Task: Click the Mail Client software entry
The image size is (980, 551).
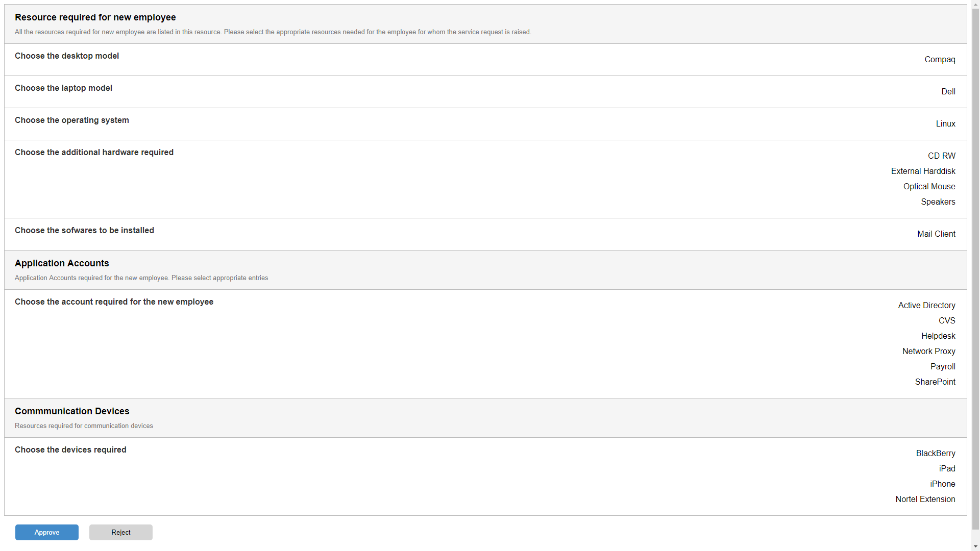Action: [936, 234]
